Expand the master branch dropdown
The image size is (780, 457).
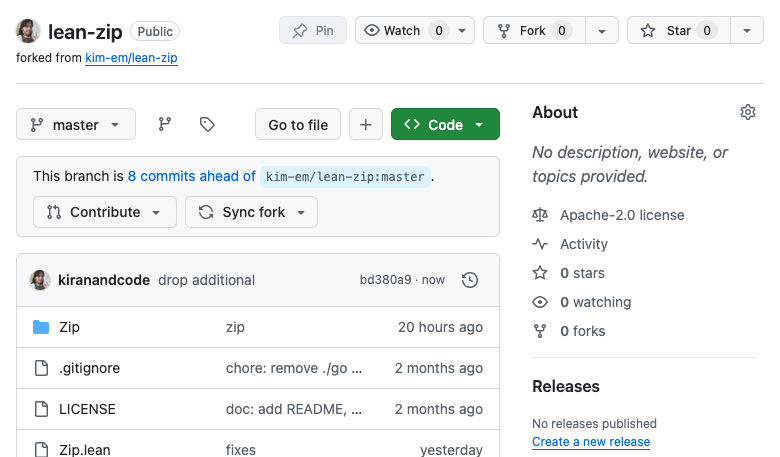[x=75, y=125]
